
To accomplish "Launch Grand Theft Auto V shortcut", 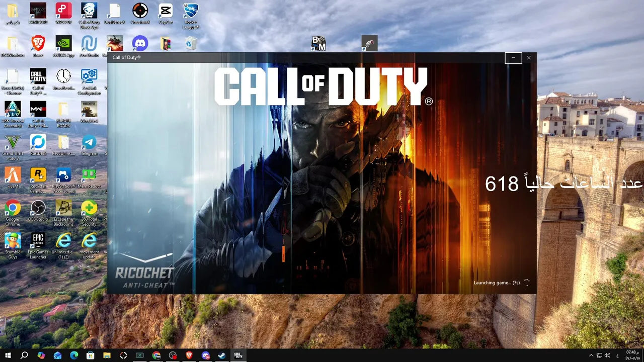I will click(13, 147).
